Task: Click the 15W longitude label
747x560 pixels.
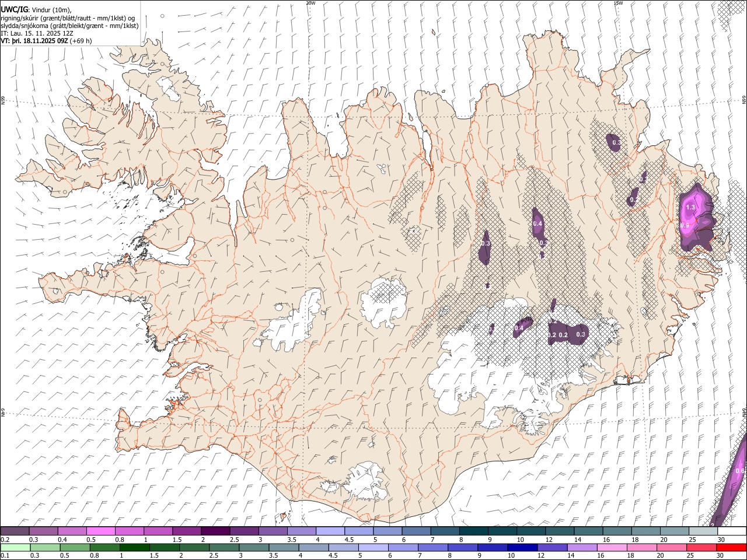Action: point(618,2)
